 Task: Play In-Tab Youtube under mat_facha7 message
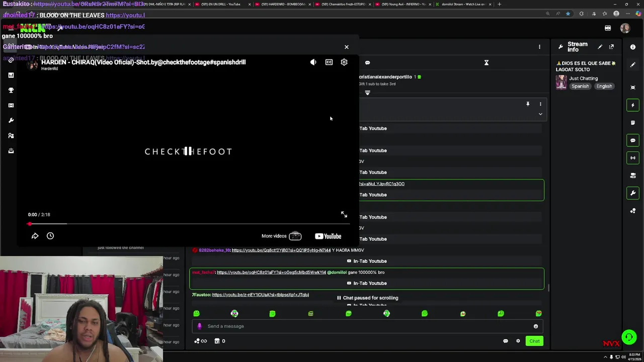pyautogui.click(x=367, y=283)
